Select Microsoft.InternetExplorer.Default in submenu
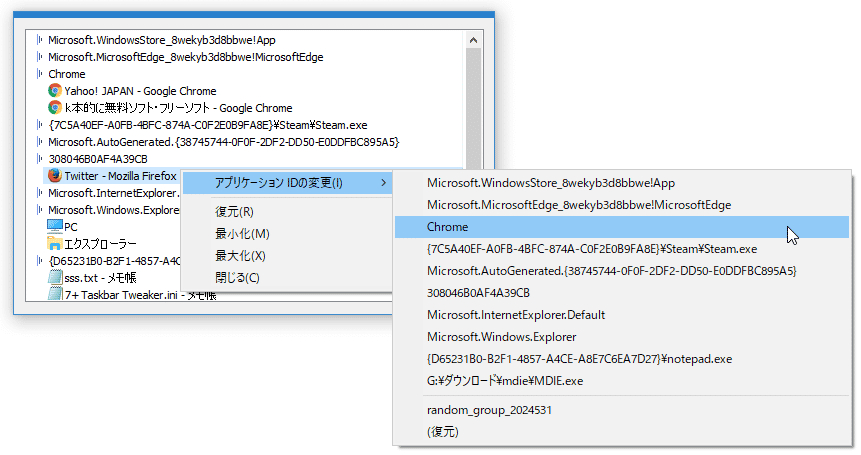 tap(622, 314)
